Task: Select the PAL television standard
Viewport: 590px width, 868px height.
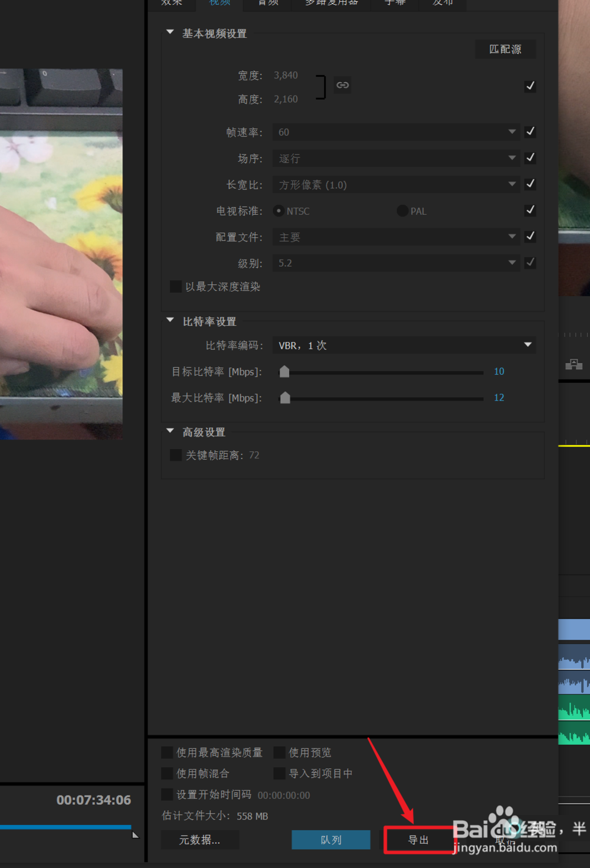Action: coord(402,210)
